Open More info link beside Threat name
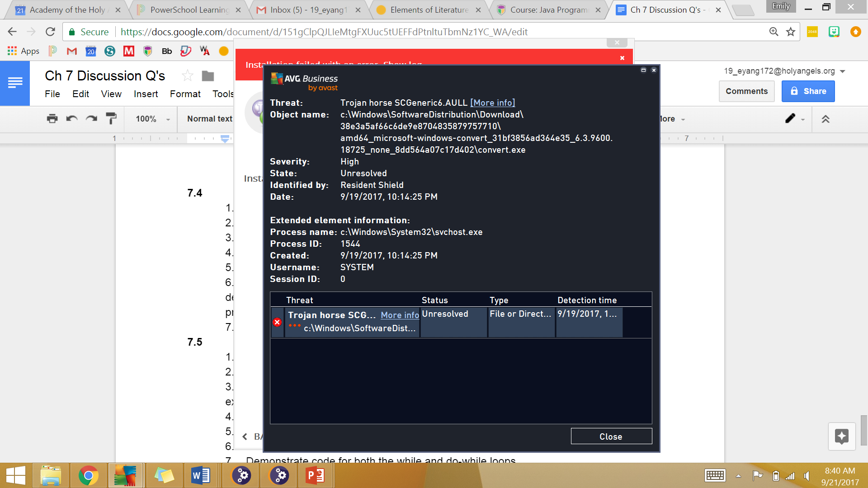Screen dimensions: 868x488 (493, 103)
